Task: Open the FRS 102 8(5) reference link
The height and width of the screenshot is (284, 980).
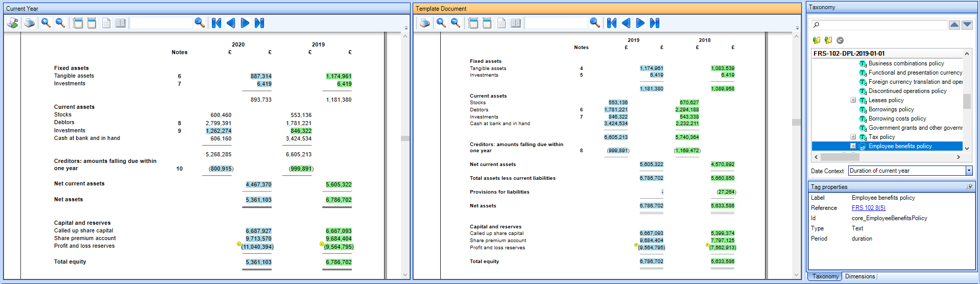Action: pyautogui.click(x=869, y=208)
